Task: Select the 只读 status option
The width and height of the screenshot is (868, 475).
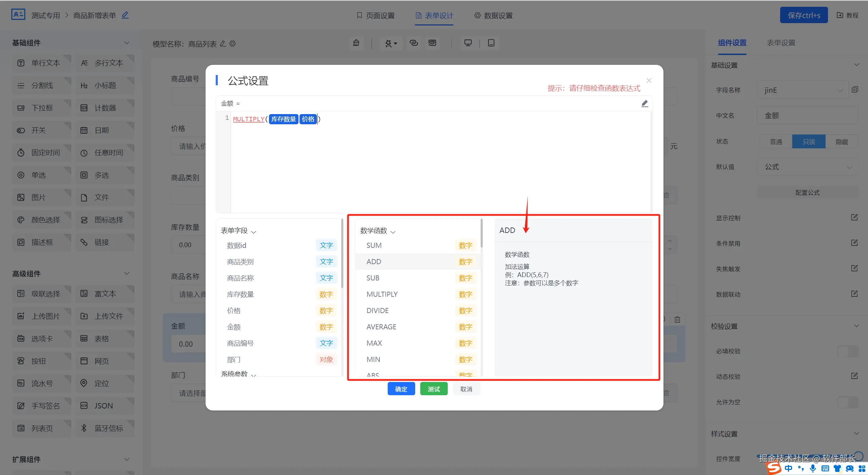Action: click(x=809, y=142)
